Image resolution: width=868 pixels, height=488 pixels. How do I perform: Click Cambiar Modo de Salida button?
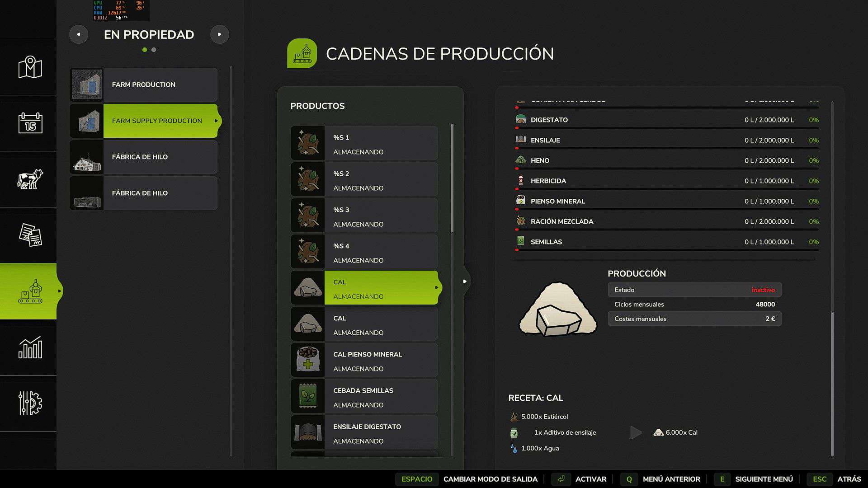(490, 479)
